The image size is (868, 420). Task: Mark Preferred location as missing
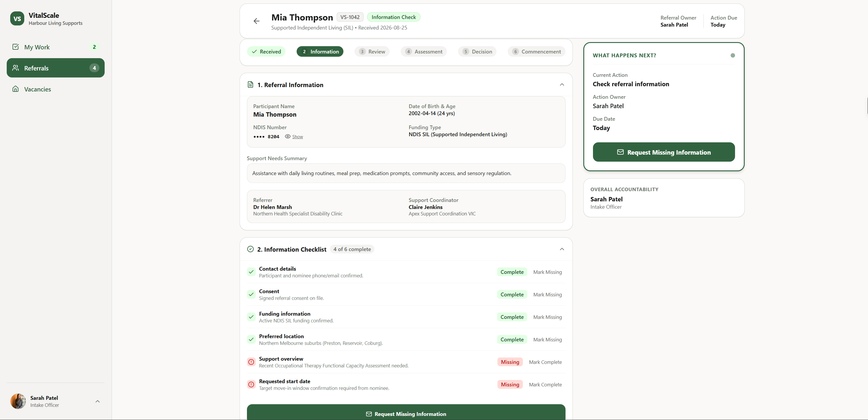pyautogui.click(x=547, y=339)
